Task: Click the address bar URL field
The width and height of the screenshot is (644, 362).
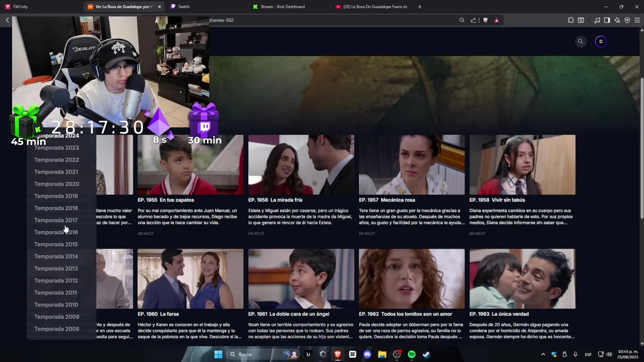Action: pyautogui.click(x=332, y=20)
